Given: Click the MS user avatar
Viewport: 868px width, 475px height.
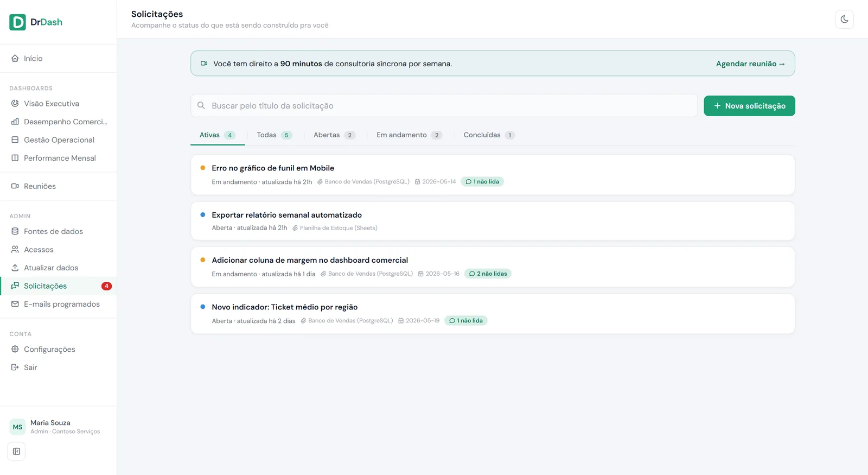Looking at the screenshot, I should 17,427.
